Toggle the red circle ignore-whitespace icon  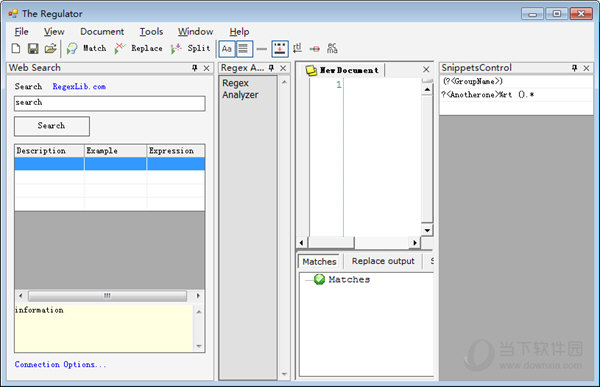(x=315, y=49)
